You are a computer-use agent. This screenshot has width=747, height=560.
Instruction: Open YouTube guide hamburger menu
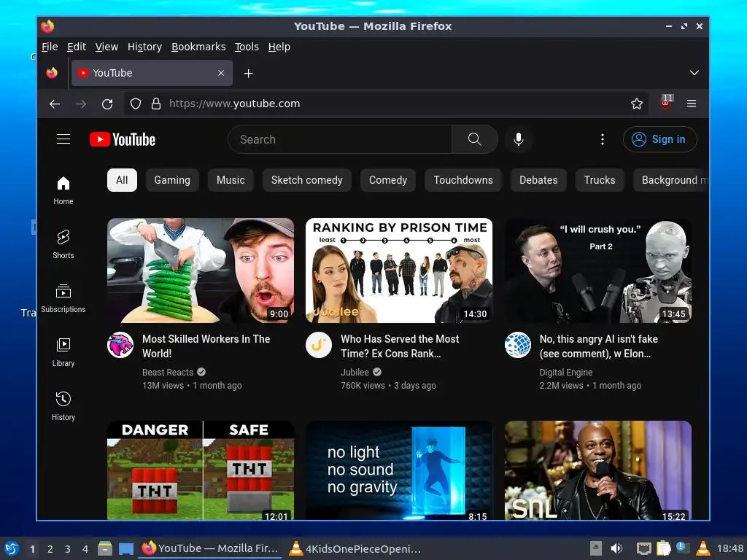(x=63, y=139)
